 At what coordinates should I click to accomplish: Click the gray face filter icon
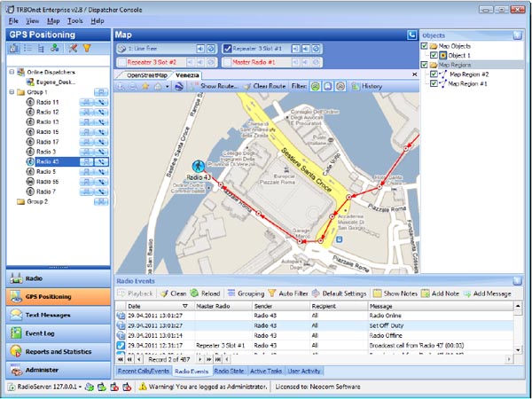point(340,87)
